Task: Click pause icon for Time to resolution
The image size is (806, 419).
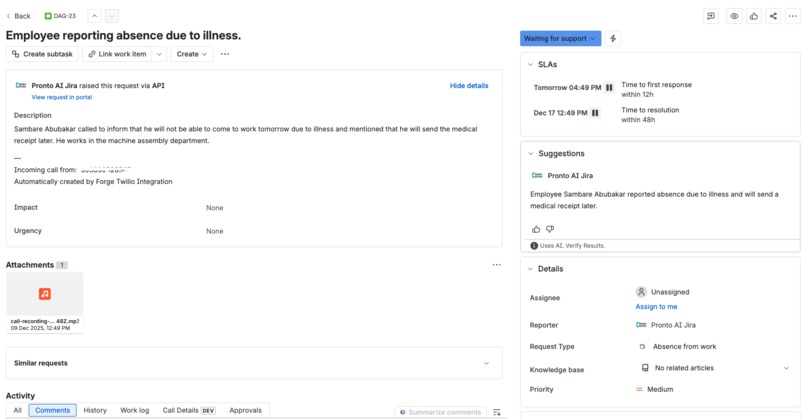Action: click(595, 113)
